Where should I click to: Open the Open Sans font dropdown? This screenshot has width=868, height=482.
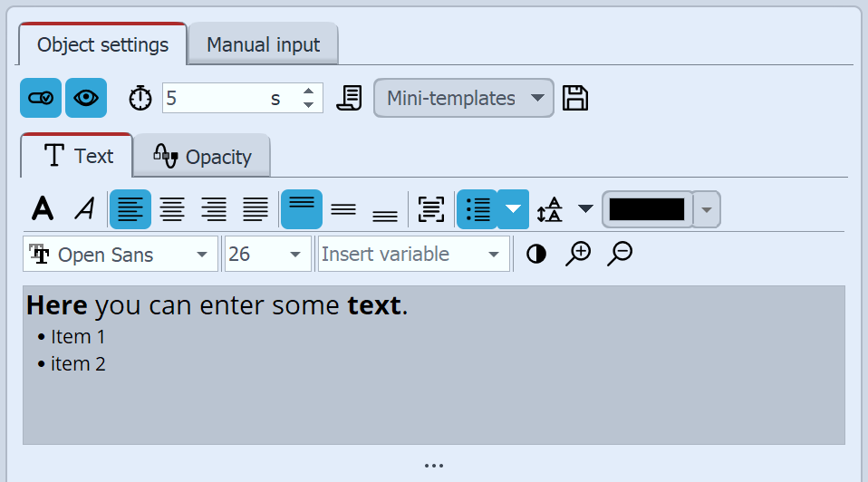tap(121, 254)
